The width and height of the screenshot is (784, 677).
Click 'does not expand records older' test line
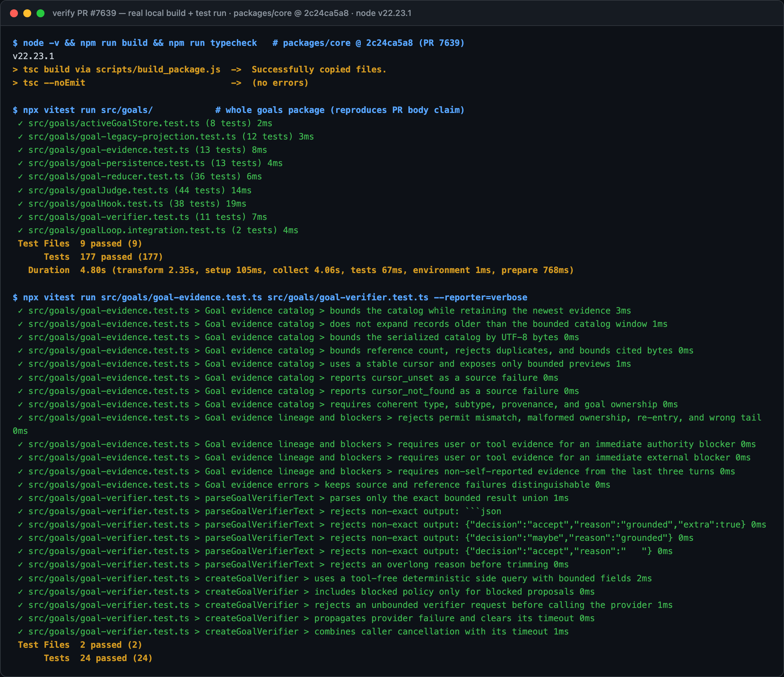343,324
